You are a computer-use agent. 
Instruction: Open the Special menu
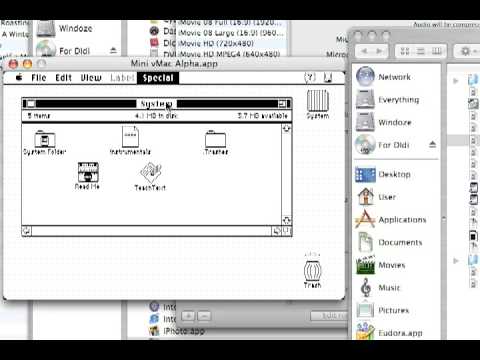(x=158, y=78)
